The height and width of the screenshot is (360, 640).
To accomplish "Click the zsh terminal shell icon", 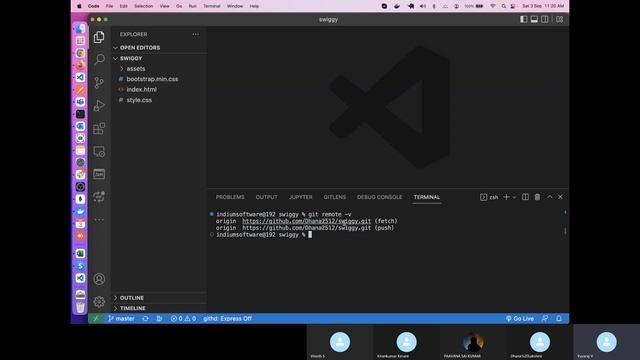I will [x=483, y=197].
